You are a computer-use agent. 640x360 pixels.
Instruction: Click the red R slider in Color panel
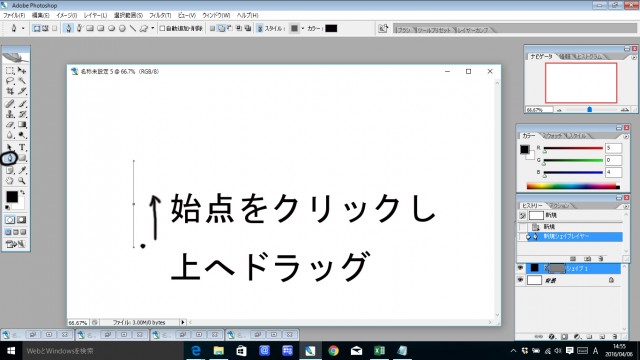573,148
